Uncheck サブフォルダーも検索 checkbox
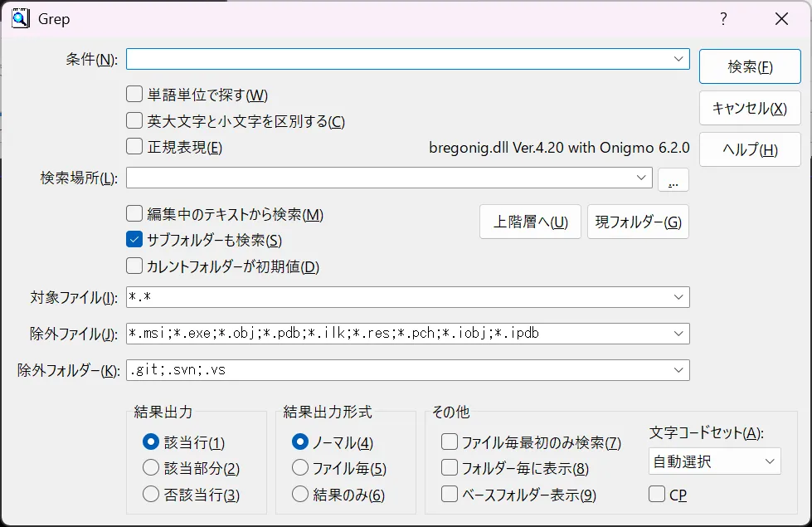Screen dimensions: 812x527 (x=134, y=240)
